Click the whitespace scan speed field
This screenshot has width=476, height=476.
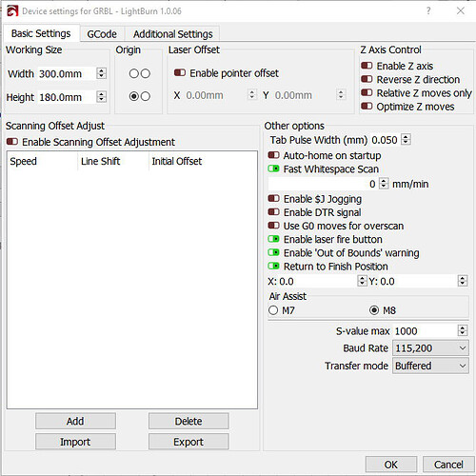[324, 184]
